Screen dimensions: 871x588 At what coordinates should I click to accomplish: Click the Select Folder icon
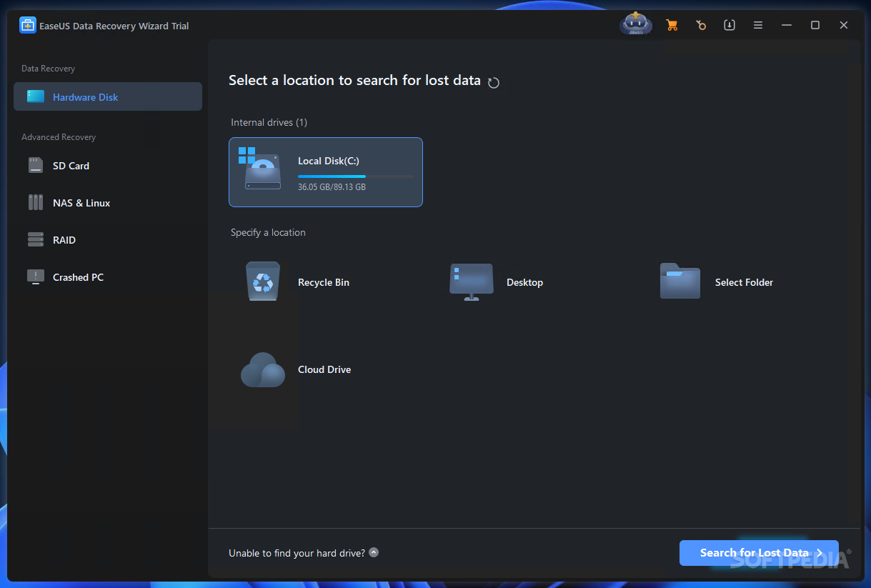(680, 281)
